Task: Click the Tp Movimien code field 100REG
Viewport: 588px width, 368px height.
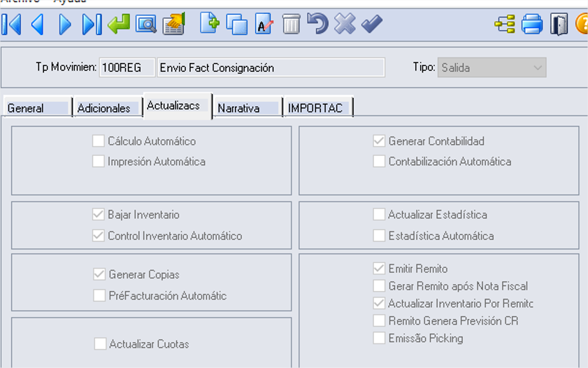Action: coord(127,68)
